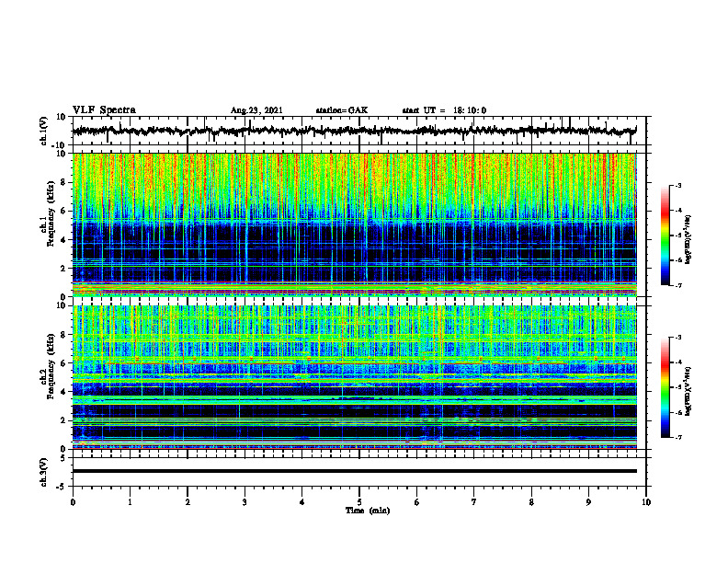Click the log(PSD) label beside ch.1 colorbar

coord(688,240)
